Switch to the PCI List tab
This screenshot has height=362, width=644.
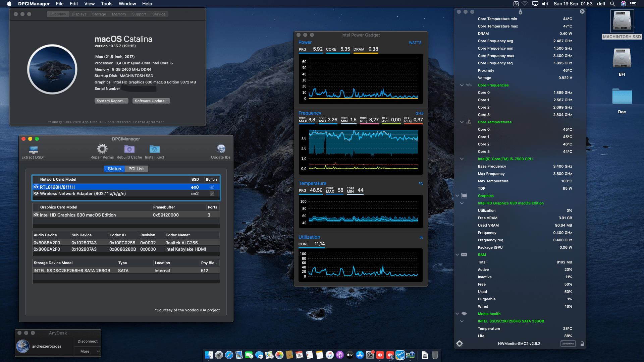136,169
